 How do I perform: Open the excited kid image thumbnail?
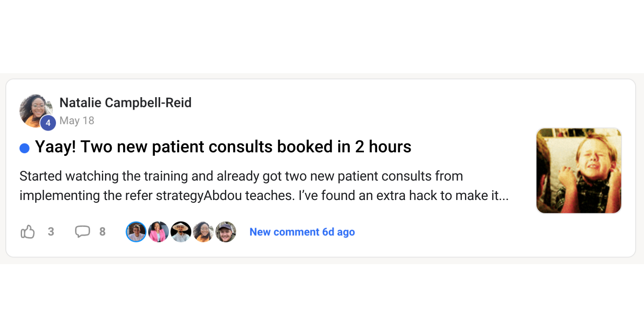(x=579, y=171)
